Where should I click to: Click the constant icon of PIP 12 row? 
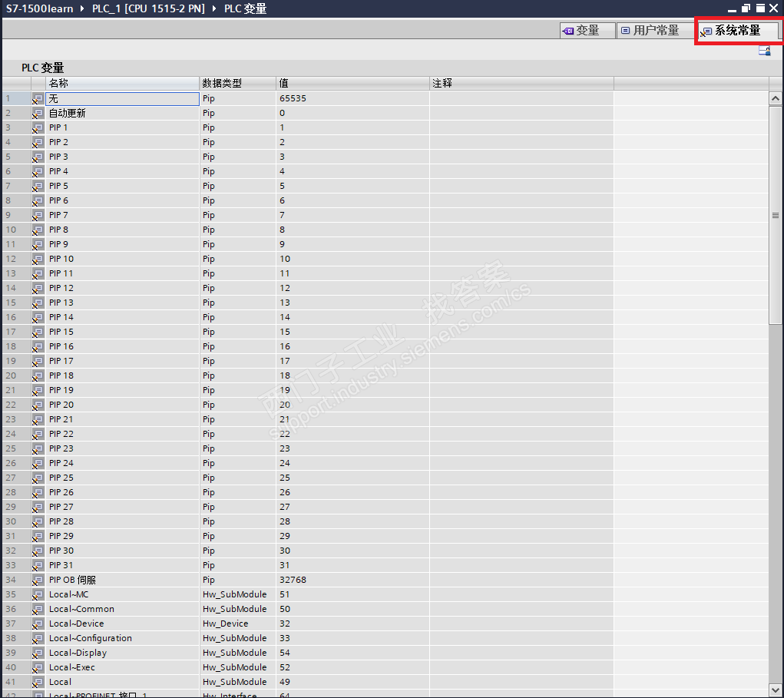pyautogui.click(x=38, y=289)
